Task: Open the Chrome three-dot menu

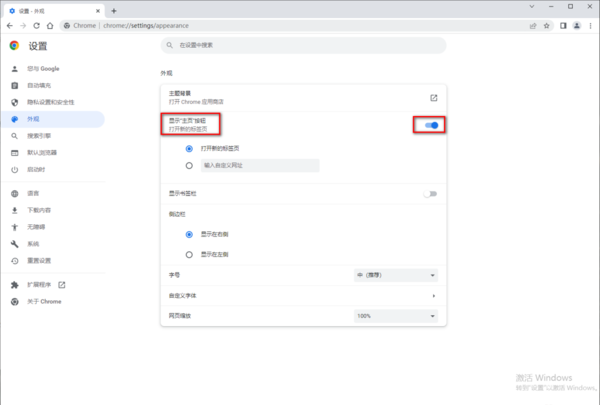Action: pos(590,26)
